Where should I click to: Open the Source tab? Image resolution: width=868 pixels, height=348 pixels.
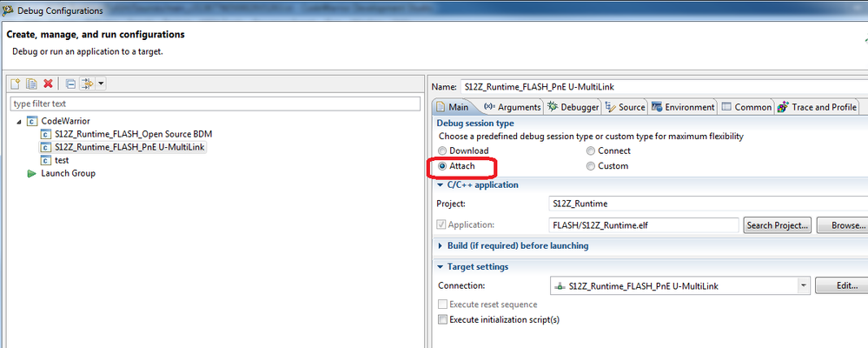[x=626, y=107]
